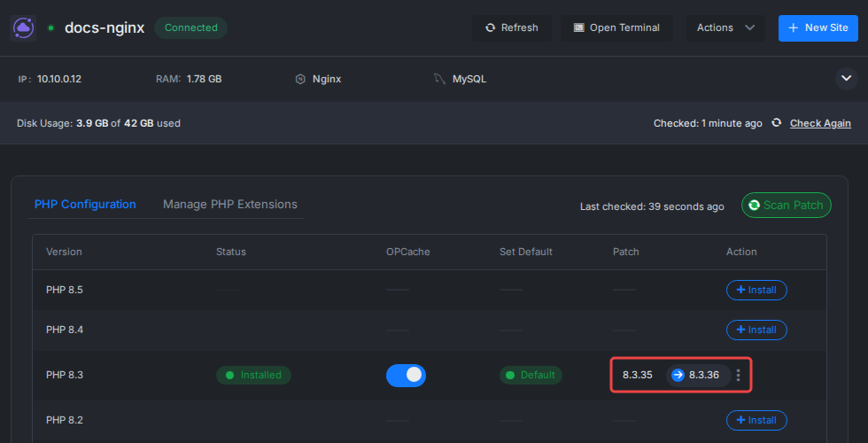Refresh the server details
The image size is (868, 443).
[512, 27]
